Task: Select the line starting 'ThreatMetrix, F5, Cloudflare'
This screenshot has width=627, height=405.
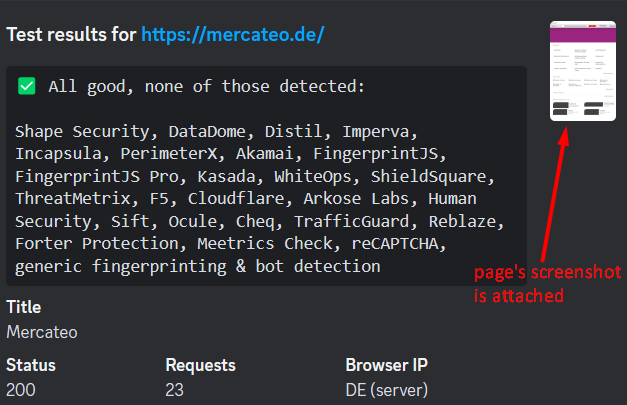Action: pos(246,199)
